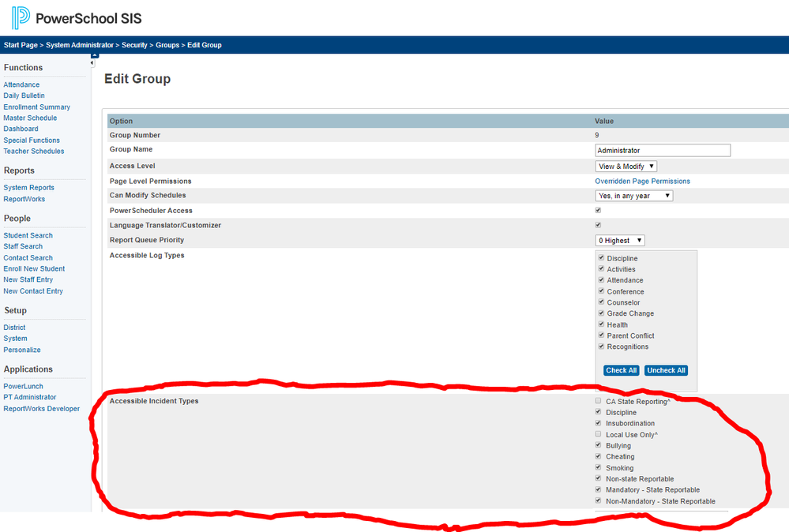Open Contact Search
Image resolution: width=789 pixels, height=532 pixels.
28,257
